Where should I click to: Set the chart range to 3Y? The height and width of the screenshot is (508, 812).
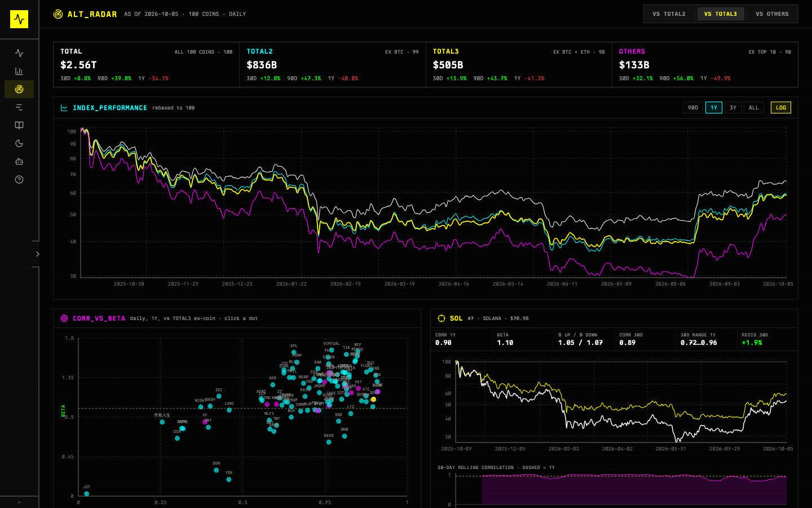pyautogui.click(x=733, y=108)
